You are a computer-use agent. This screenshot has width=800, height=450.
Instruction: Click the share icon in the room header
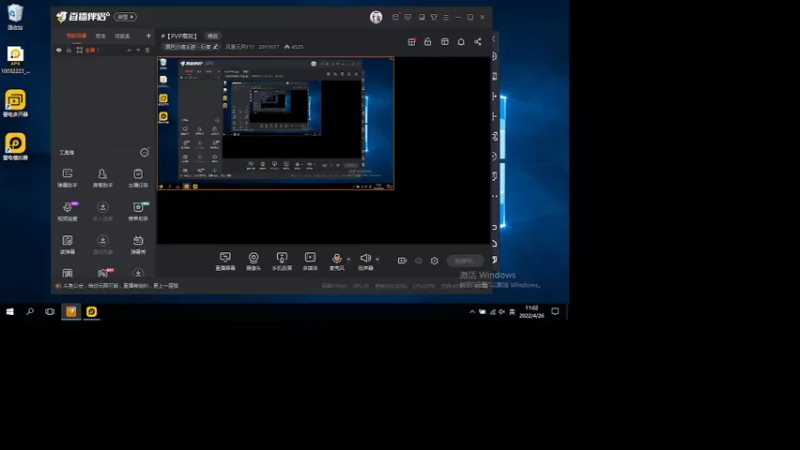(478, 42)
